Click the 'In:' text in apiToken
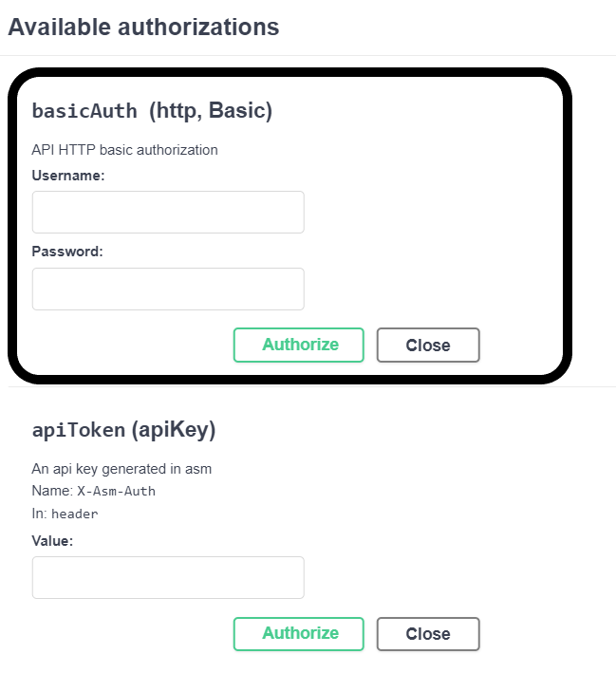The image size is (616, 673). [40, 514]
